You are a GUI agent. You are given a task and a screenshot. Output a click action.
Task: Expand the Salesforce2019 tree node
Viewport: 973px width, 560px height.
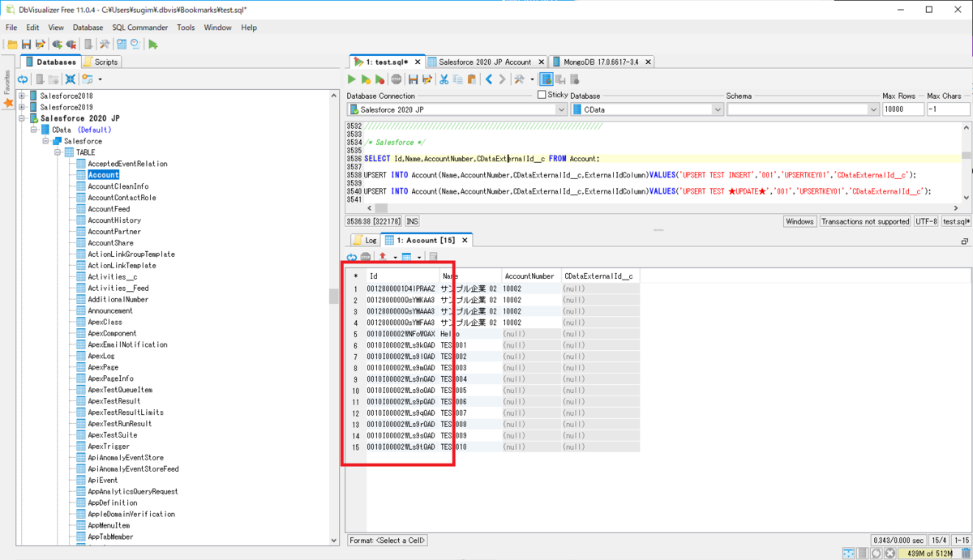pyautogui.click(x=22, y=107)
